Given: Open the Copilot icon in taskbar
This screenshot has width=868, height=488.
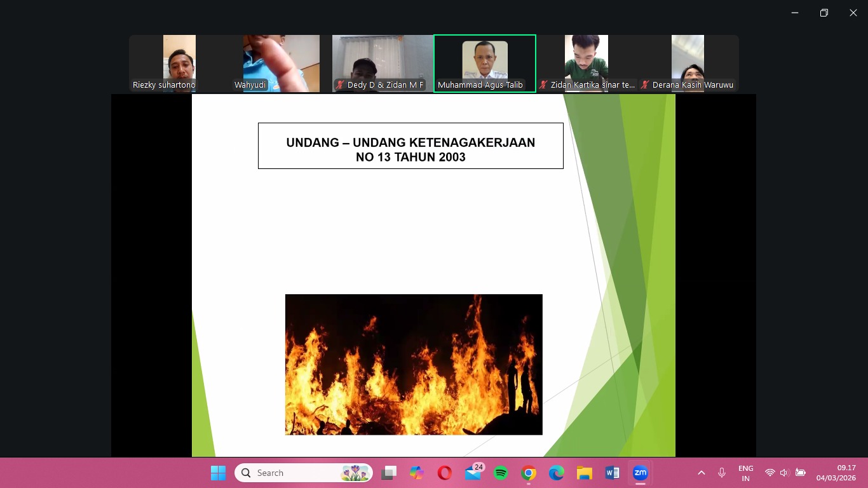Looking at the screenshot, I should point(417,473).
